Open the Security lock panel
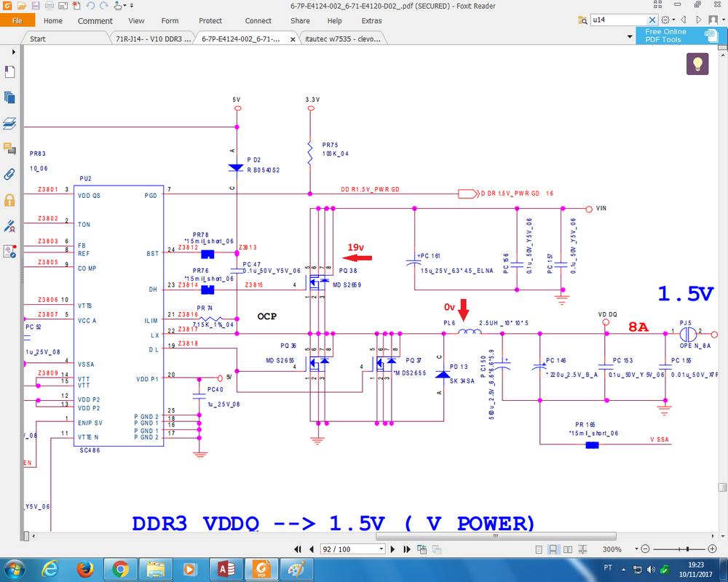This screenshot has width=728, height=582. 9,199
